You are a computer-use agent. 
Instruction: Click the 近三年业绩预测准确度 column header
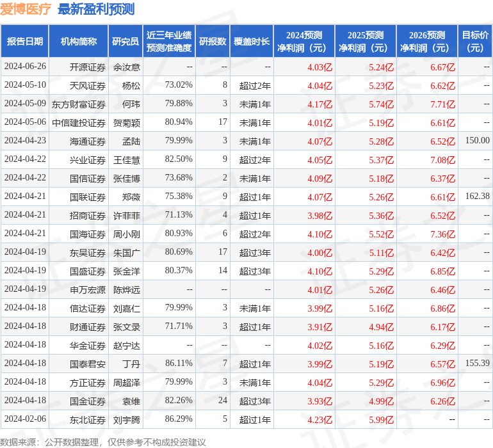point(169,41)
